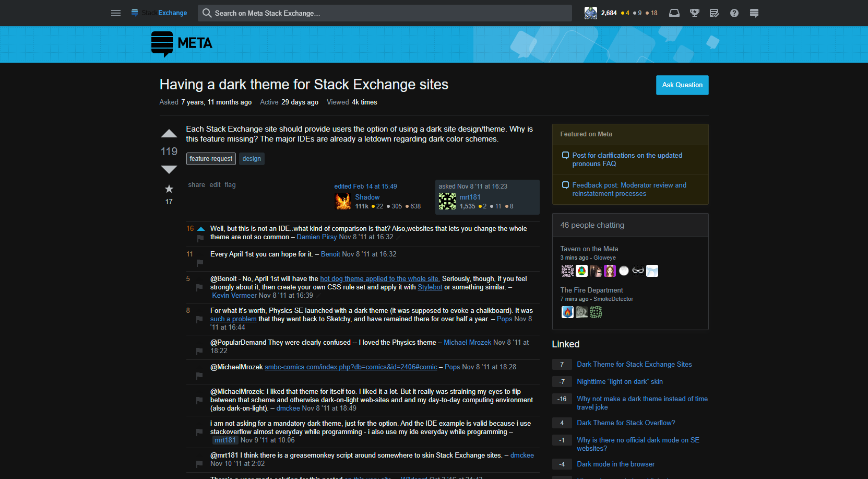The height and width of the screenshot is (479, 868).
Task: Open linked 'no official dark mode on SE'
Action: click(638, 445)
